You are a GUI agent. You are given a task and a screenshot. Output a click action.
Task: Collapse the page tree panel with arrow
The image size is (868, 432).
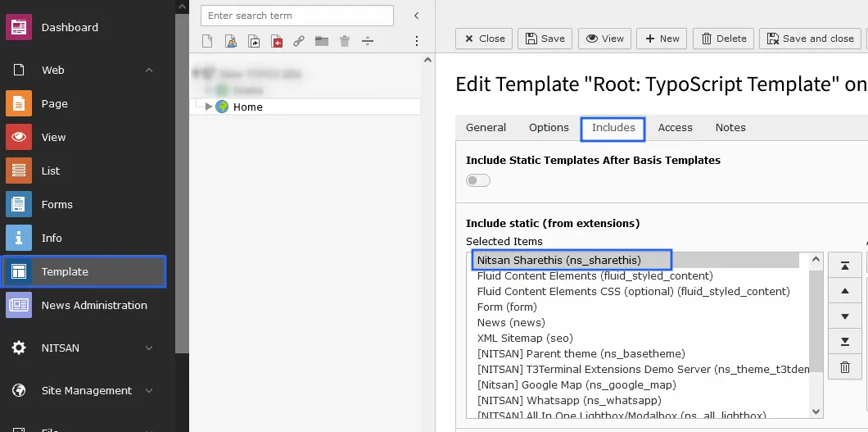[416, 16]
